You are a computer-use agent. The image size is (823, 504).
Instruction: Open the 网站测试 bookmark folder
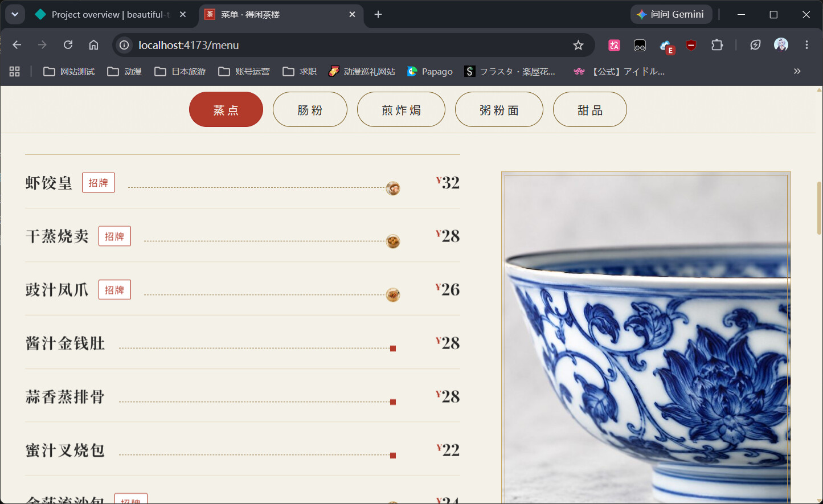click(69, 71)
